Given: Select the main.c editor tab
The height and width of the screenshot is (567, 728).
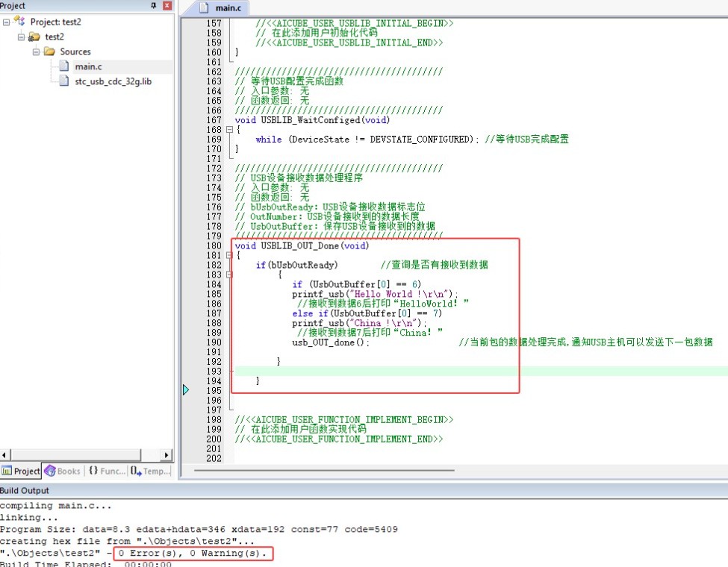Looking at the screenshot, I should 227,8.
